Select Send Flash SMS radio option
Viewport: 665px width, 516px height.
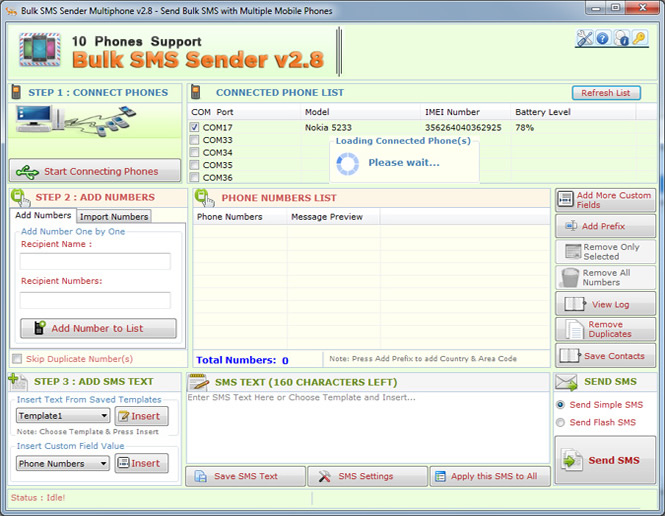560,422
